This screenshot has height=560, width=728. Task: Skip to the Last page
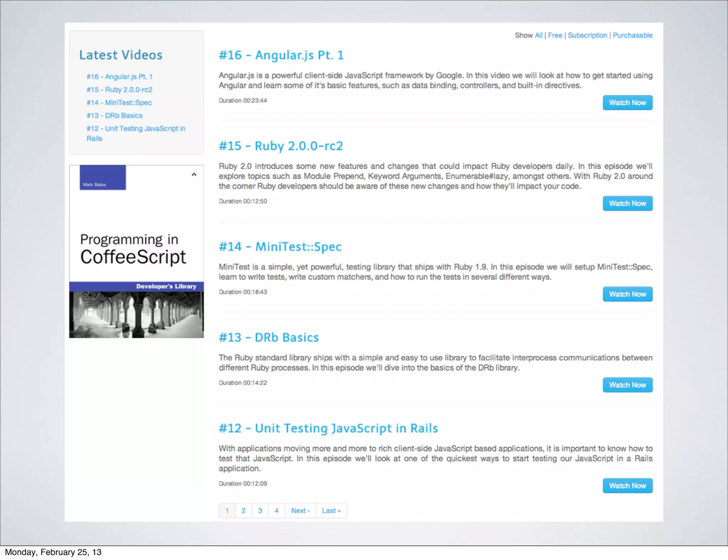point(331,511)
